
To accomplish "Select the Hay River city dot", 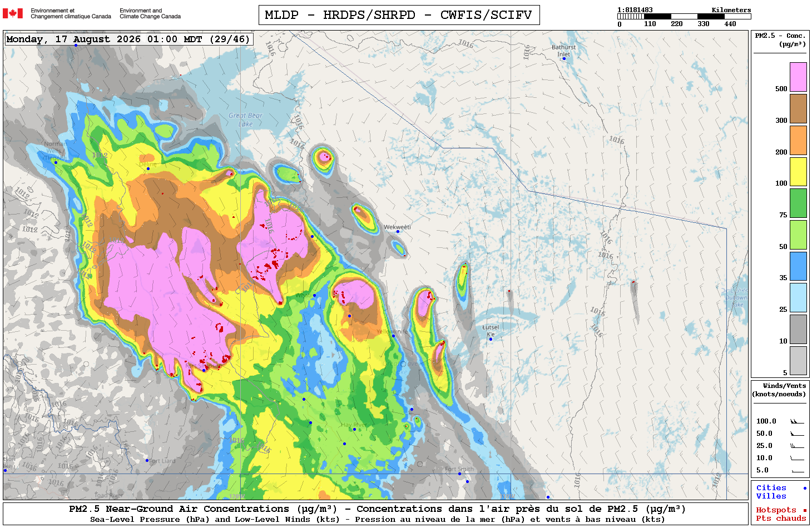I will pos(354,429).
